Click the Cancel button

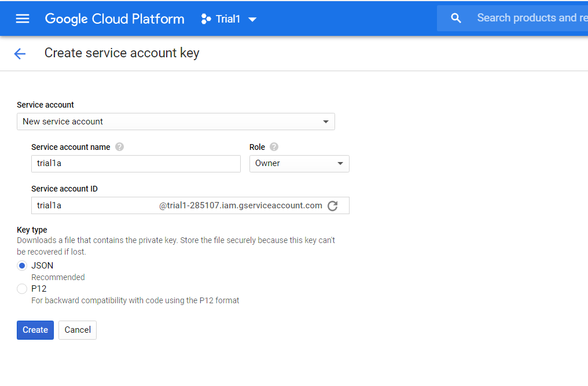click(78, 330)
